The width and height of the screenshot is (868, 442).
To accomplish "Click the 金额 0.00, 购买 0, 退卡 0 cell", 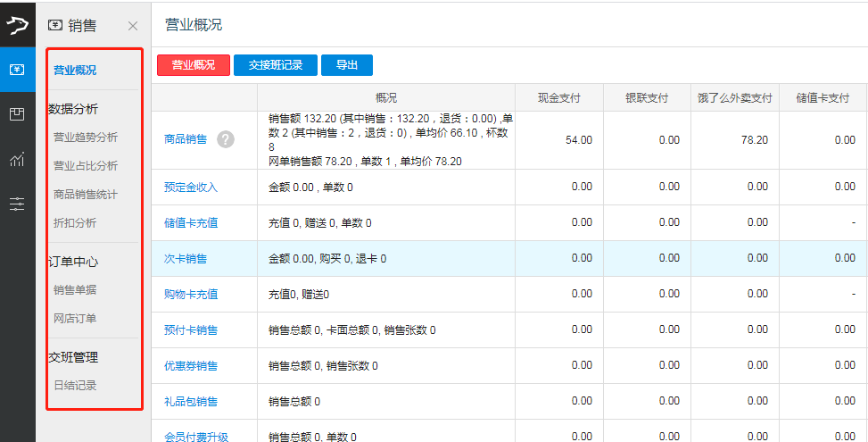I will (x=386, y=259).
